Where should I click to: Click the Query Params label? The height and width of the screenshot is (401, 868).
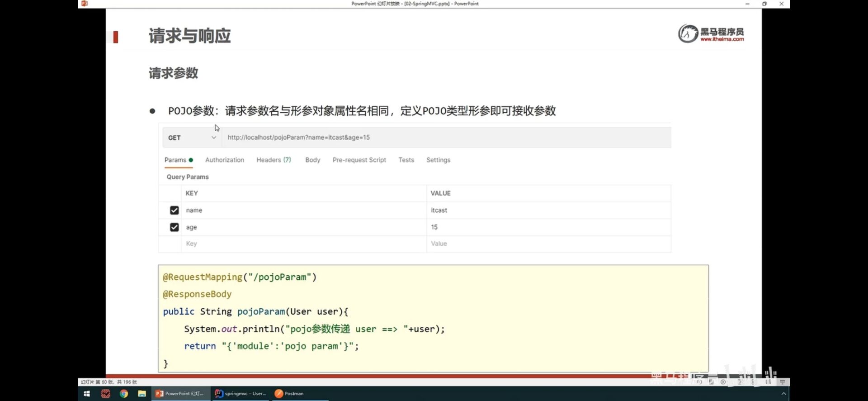point(188,177)
